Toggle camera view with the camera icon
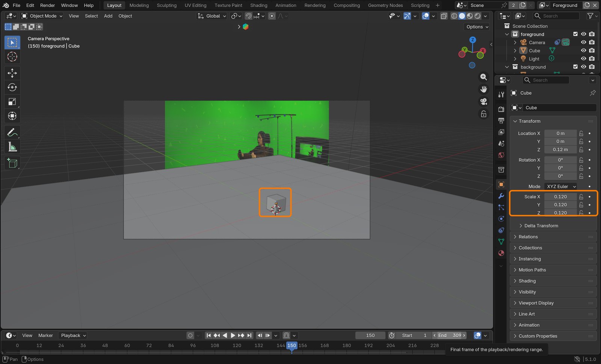Screen dimensions: 601x364 coord(483,102)
